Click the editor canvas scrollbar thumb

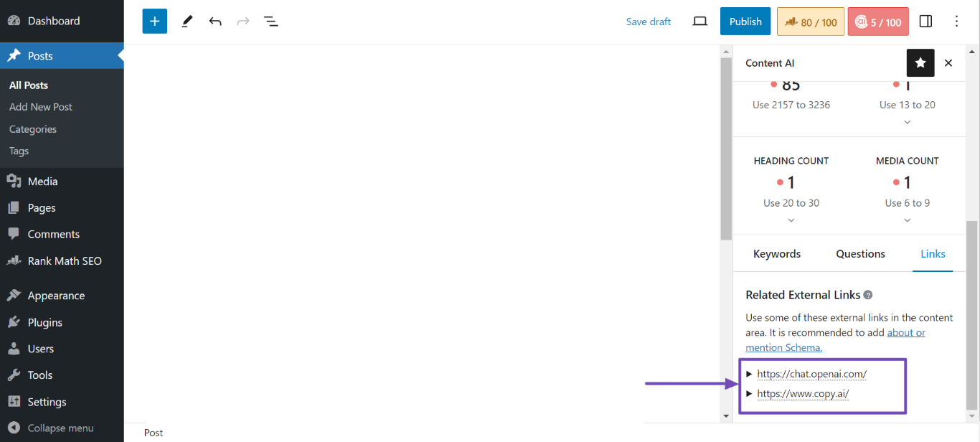[726, 149]
